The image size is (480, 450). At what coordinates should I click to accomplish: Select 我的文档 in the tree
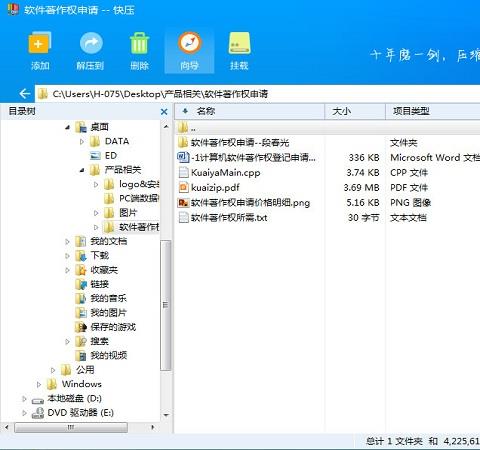[109, 241]
